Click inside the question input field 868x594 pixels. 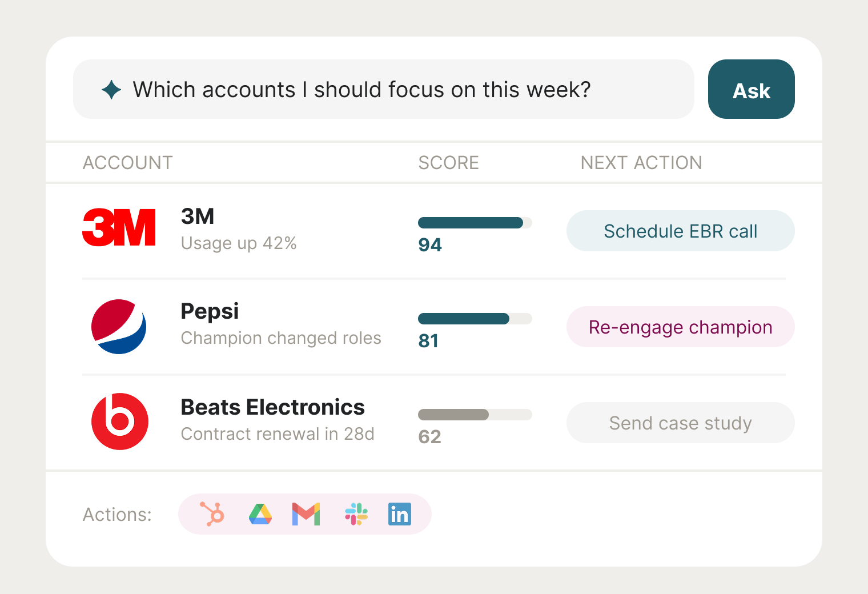[x=383, y=89]
